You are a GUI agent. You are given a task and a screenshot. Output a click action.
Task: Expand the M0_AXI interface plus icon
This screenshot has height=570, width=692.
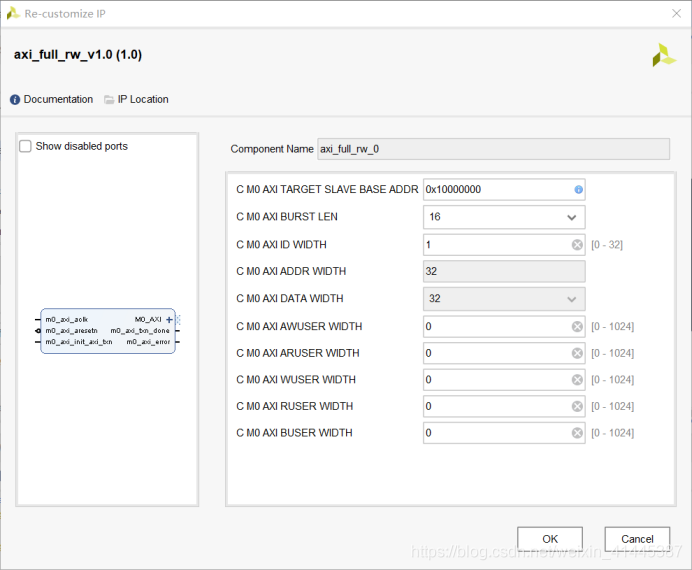(169, 319)
